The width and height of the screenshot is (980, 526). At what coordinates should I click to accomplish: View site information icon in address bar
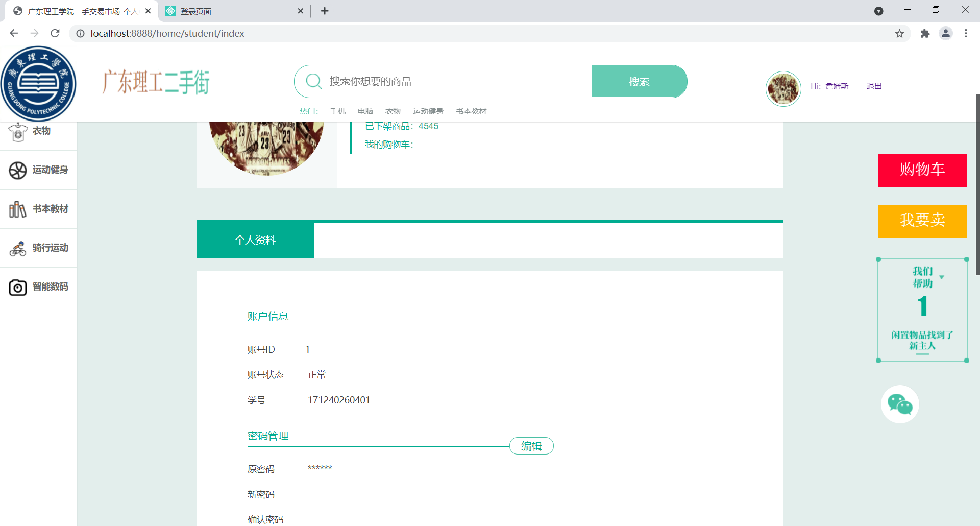pos(80,33)
